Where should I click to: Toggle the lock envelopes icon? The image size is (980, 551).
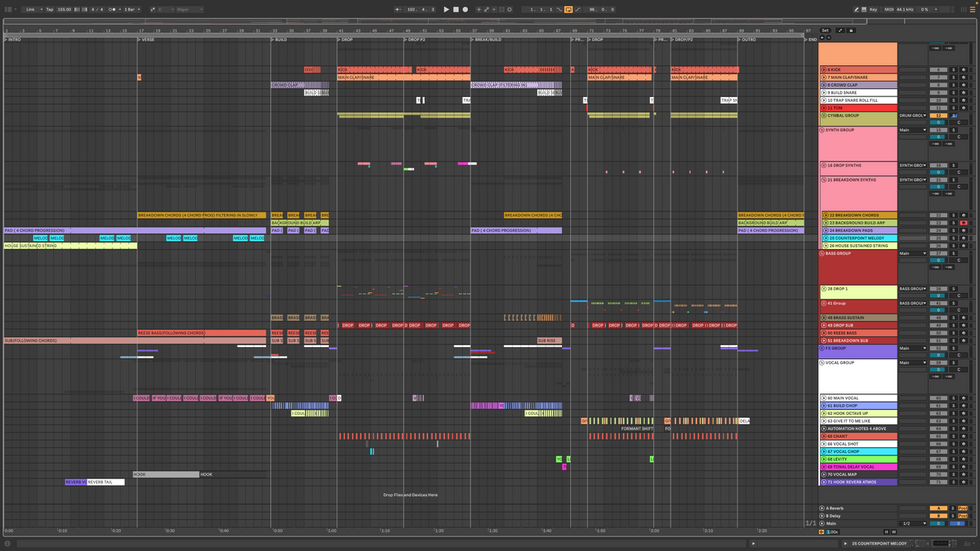click(850, 30)
